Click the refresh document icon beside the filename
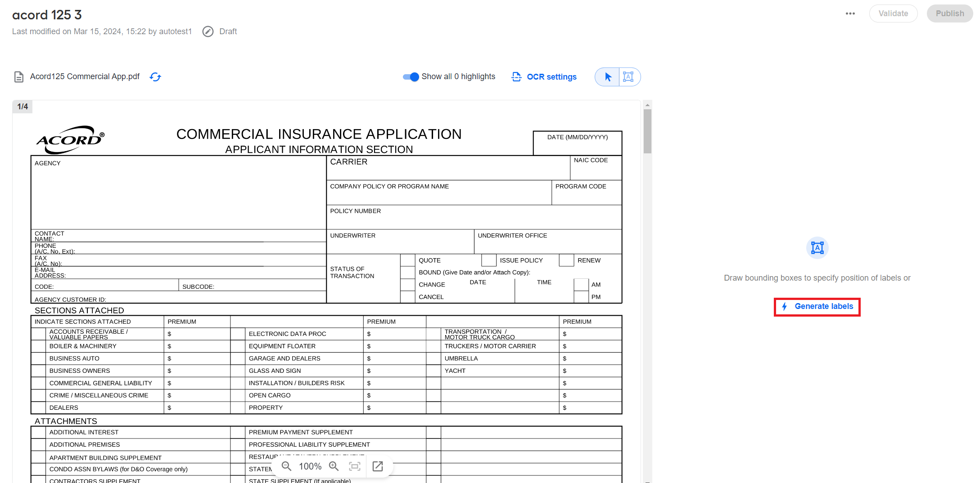The image size is (980, 483). [x=155, y=77]
